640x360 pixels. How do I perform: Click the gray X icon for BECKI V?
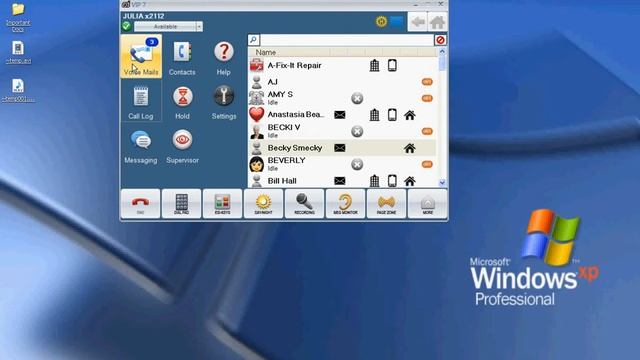click(x=357, y=131)
